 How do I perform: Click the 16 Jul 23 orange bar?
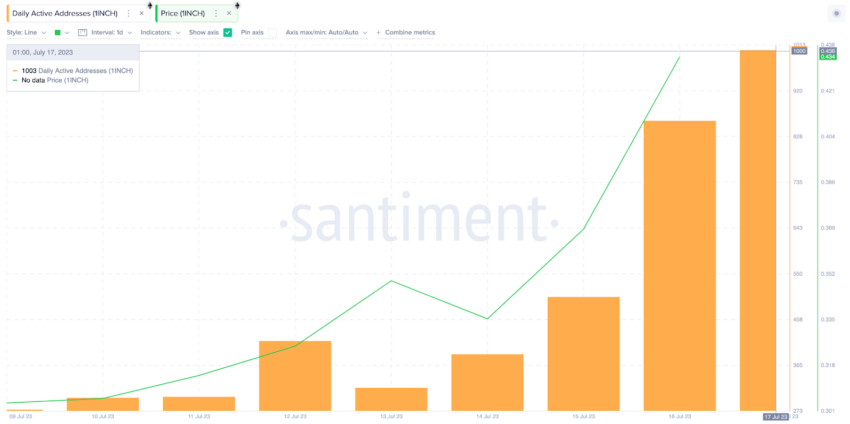[x=680, y=266]
